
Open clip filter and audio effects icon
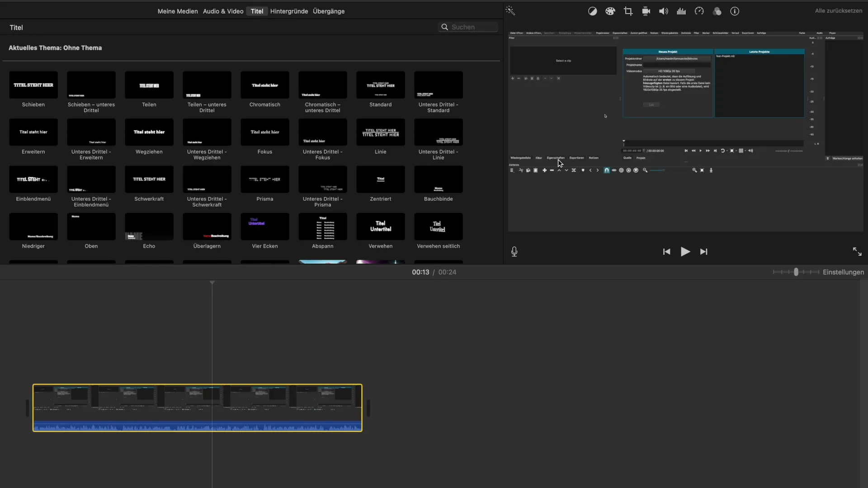click(717, 11)
